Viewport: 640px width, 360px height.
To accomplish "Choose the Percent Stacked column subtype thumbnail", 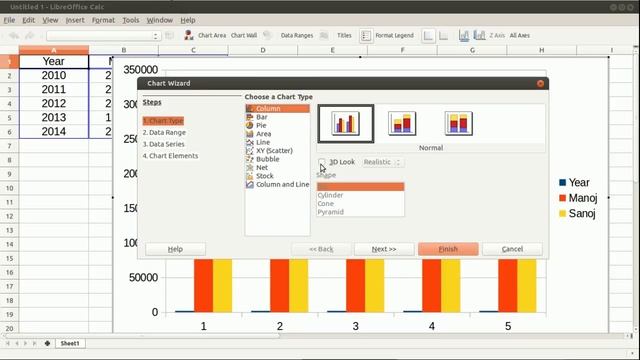I will tap(458, 123).
